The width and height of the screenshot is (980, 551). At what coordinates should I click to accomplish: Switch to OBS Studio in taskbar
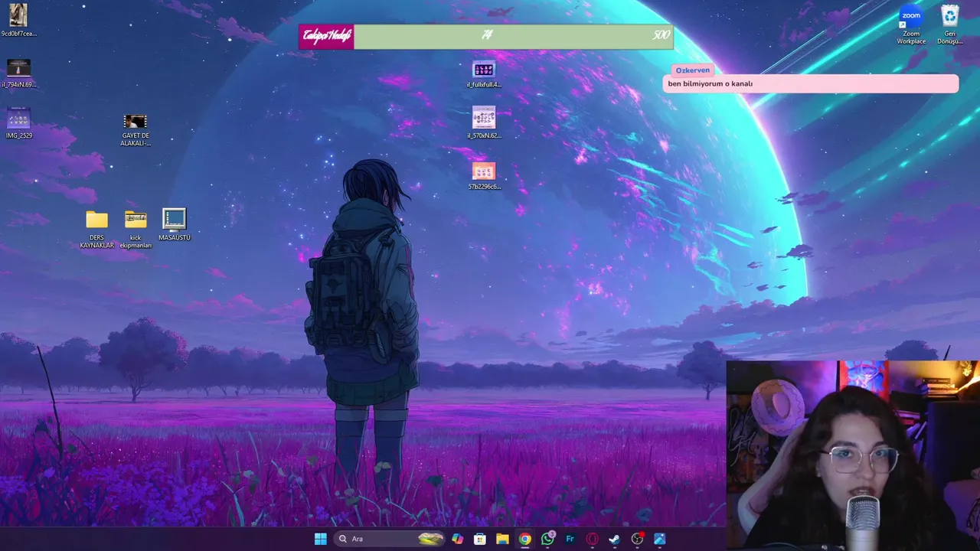pyautogui.click(x=637, y=539)
